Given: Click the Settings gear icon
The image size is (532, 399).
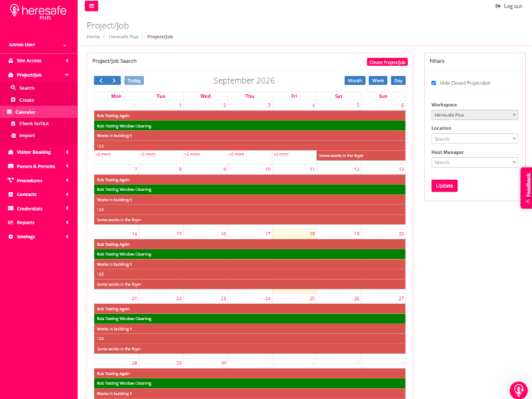Looking at the screenshot, I should coord(11,236).
